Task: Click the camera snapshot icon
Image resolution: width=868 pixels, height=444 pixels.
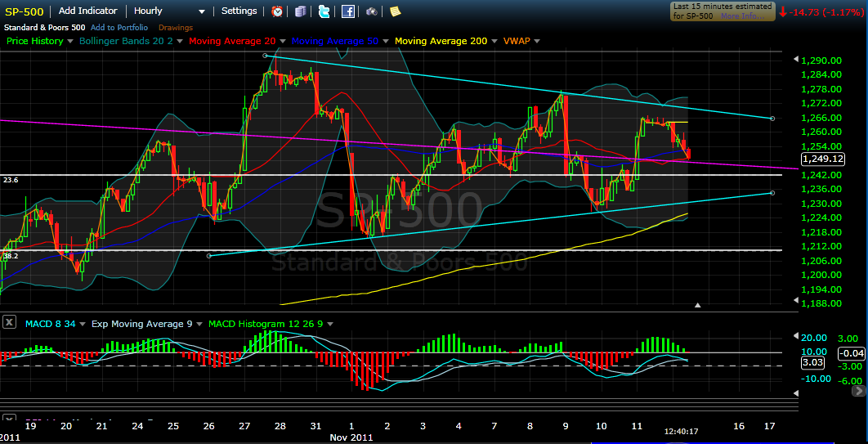Action: point(372,11)
